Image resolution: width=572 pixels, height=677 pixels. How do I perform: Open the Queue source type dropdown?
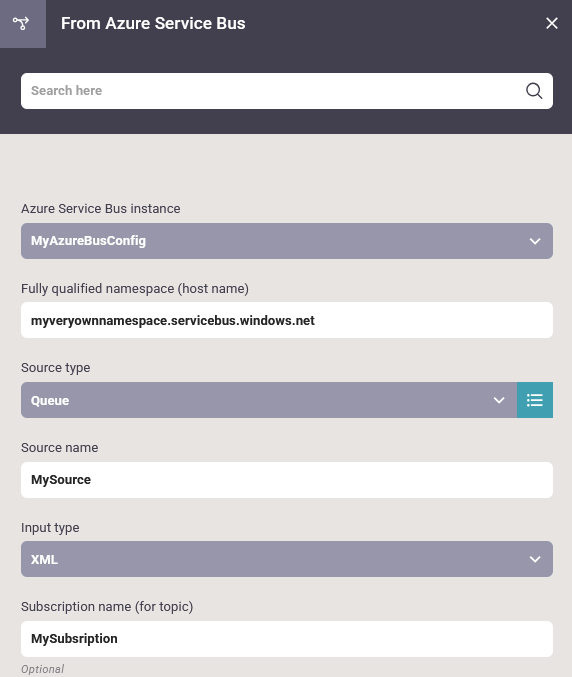[269, 400]
